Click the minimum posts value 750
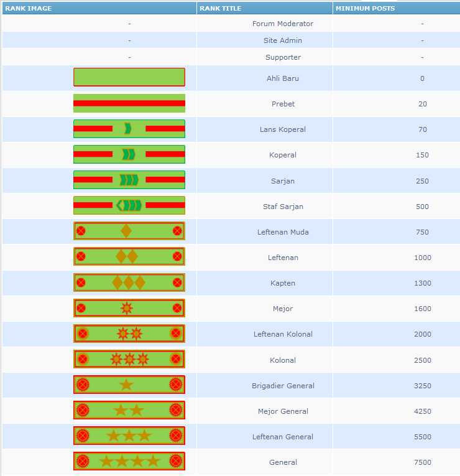This screenshot has height=476, width=460. click(x=423, y=232)
